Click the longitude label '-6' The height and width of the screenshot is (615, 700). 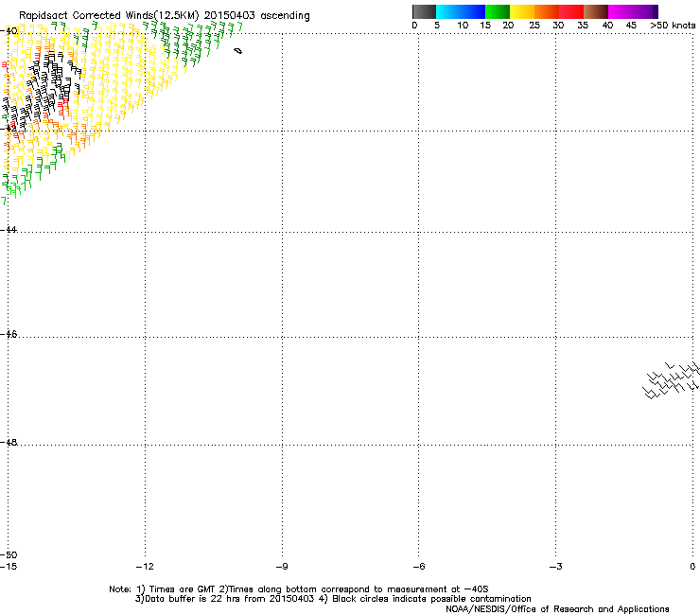[x=419, y=567]
